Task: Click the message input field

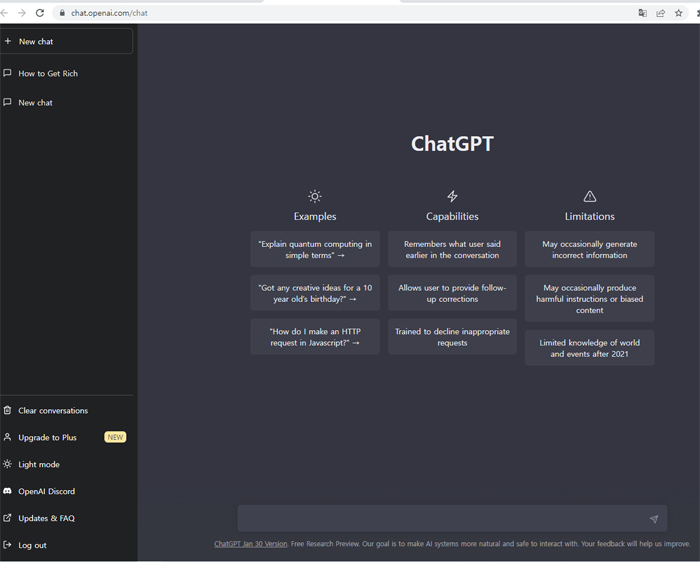Action: [x=452, y=518]
